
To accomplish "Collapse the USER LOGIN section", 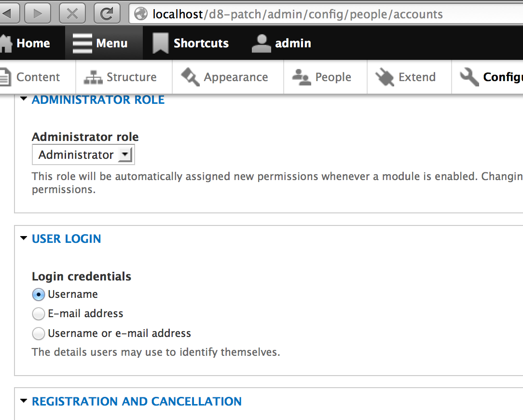I will [66, 238].
